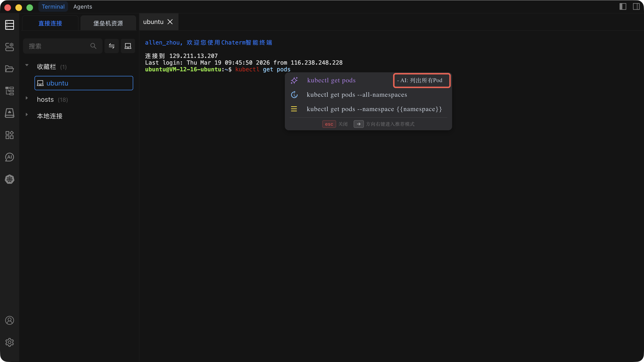Open extensions grid icon in sidebar
Viewport: 644px width, 362px height.
coord(10,135)
